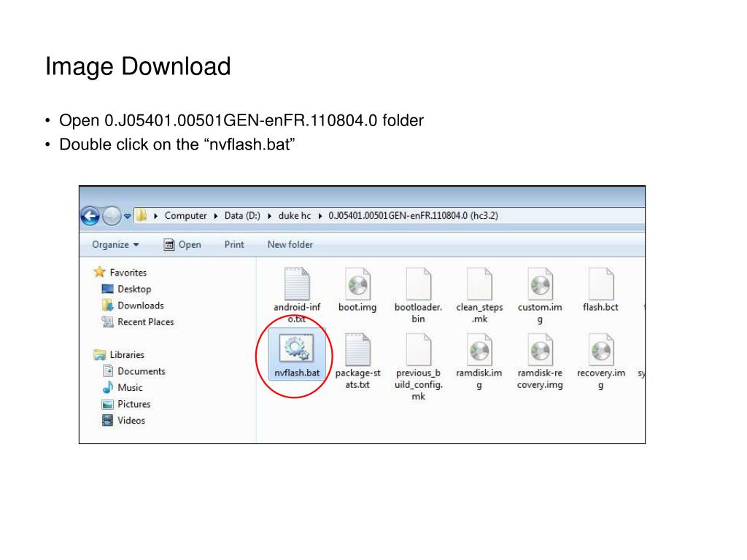Open the Videos library
This screenshot has width=747, height=560.
[x=131, y=421]
